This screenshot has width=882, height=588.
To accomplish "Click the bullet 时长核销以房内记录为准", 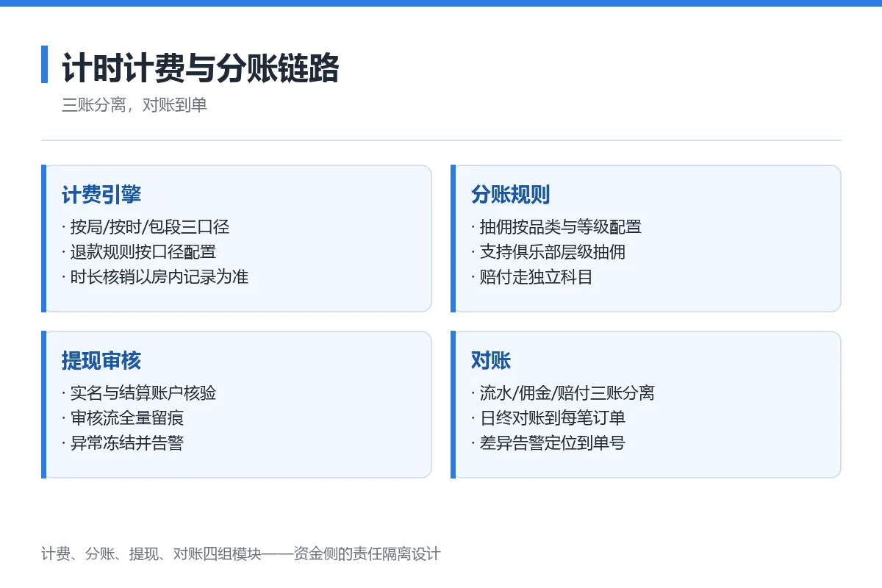I will [155, 277].
